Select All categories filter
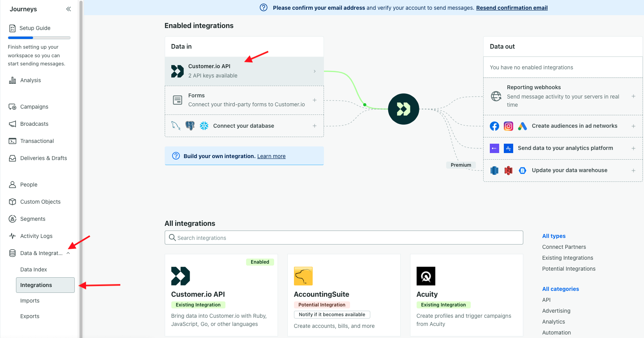The width and height of the screenshot is (644, 338). 560,289
